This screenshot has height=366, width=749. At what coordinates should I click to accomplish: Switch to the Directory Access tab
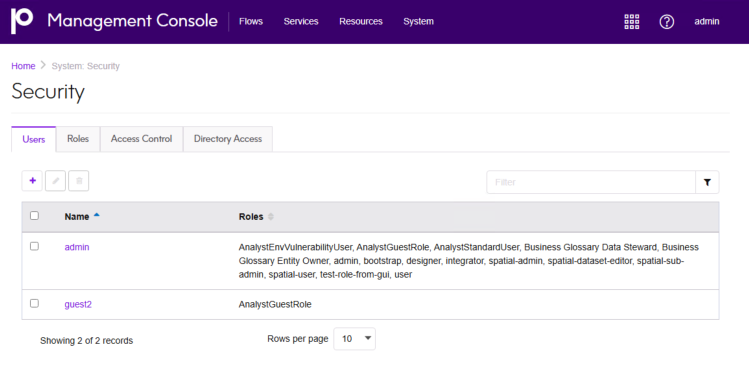pos(228,139)
